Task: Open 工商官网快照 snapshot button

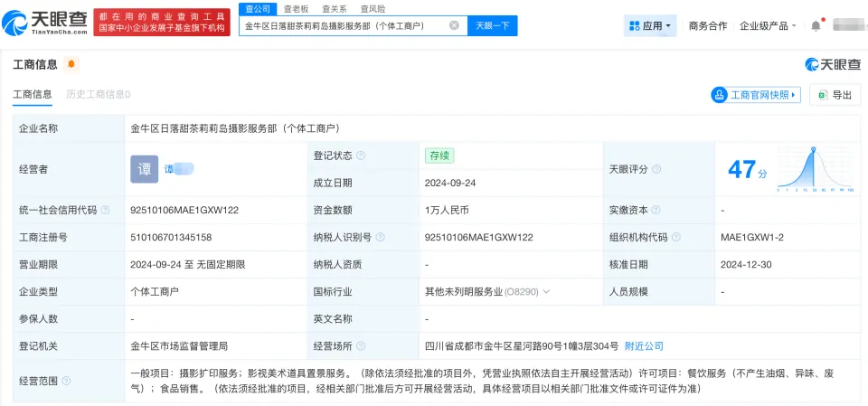Action: click(x=756, y=95)
